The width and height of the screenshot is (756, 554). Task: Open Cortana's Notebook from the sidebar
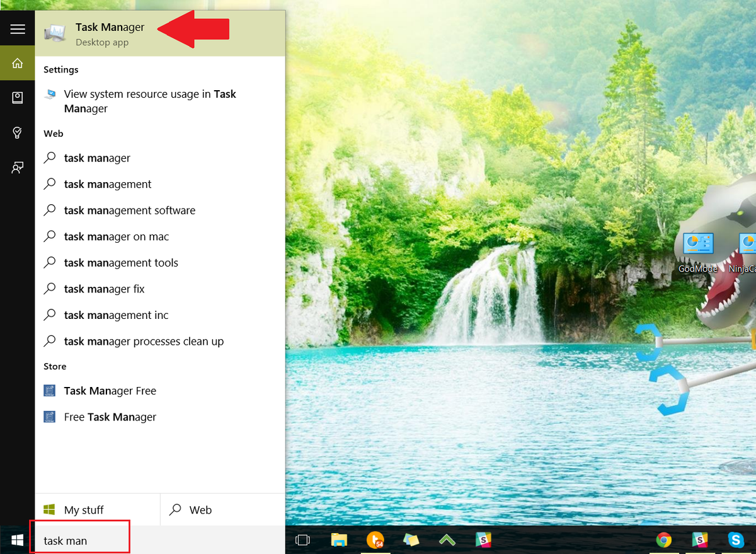click(x=17, y=97)
